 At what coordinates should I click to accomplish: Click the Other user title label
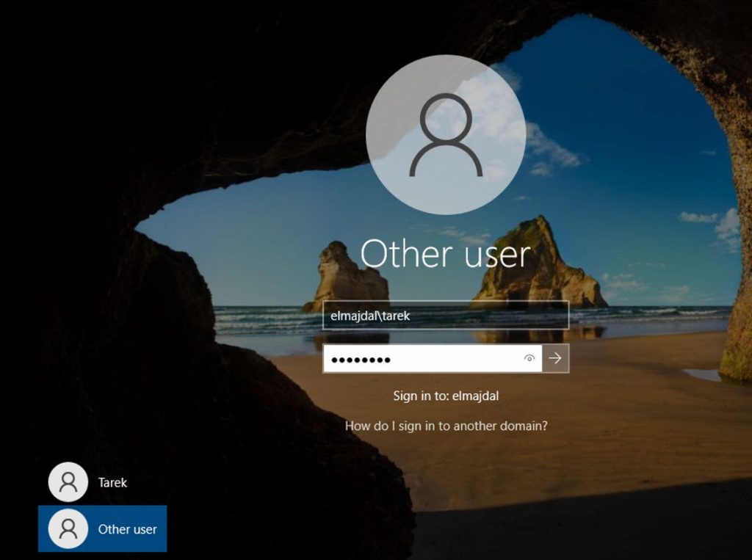point(446,254)
